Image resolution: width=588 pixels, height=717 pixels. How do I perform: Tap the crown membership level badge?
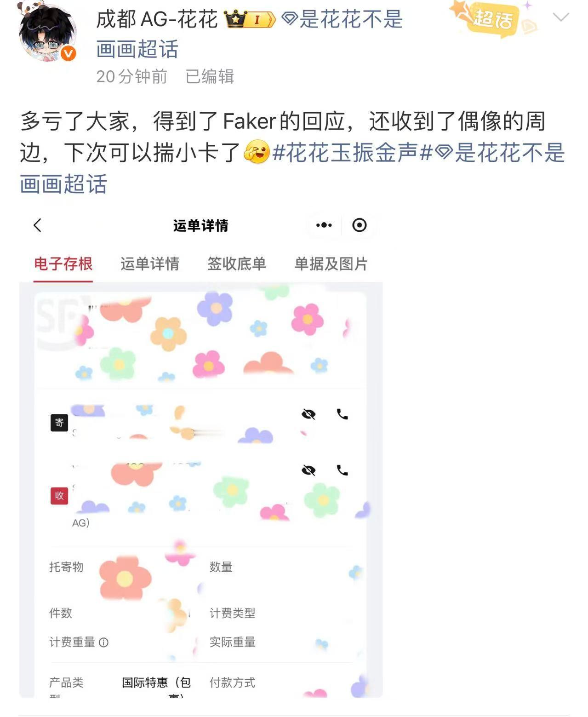[250, 19]
